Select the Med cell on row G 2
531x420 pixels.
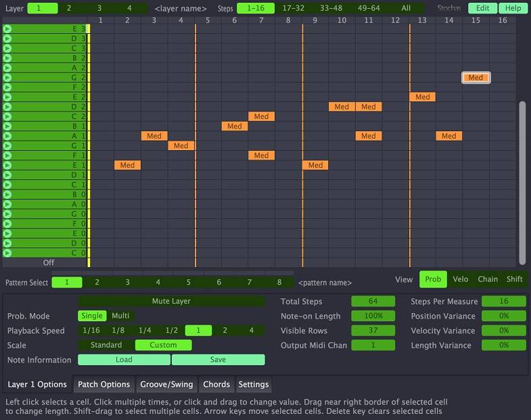click(476, 78)
